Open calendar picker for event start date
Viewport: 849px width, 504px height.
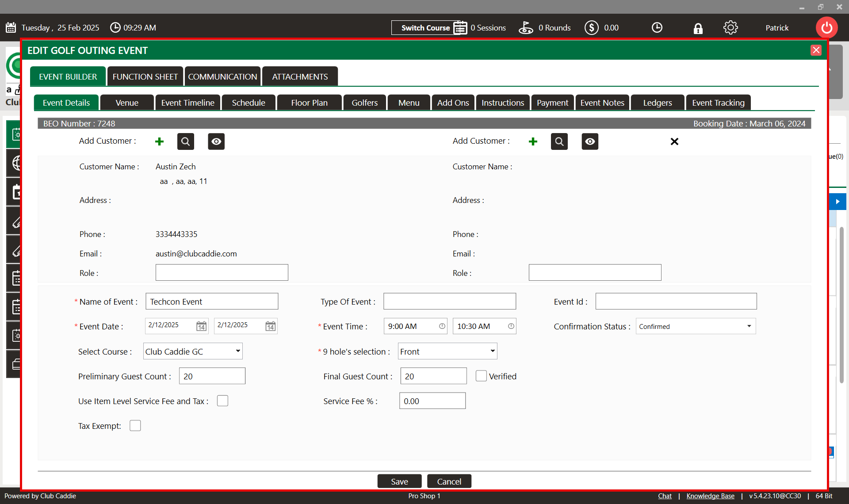pyautogui.click(x=201, y=326)
